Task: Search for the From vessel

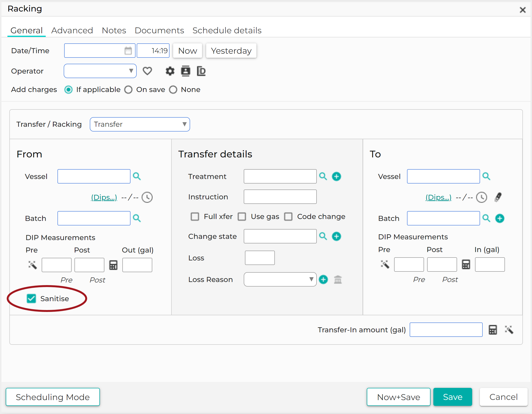Action: [x=137, y=176]
